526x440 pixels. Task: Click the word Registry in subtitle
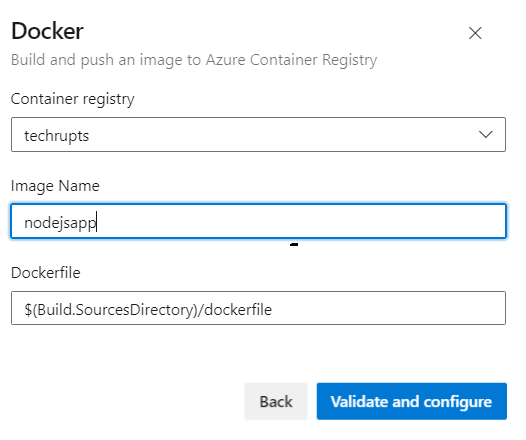click(x=350, y=61)
